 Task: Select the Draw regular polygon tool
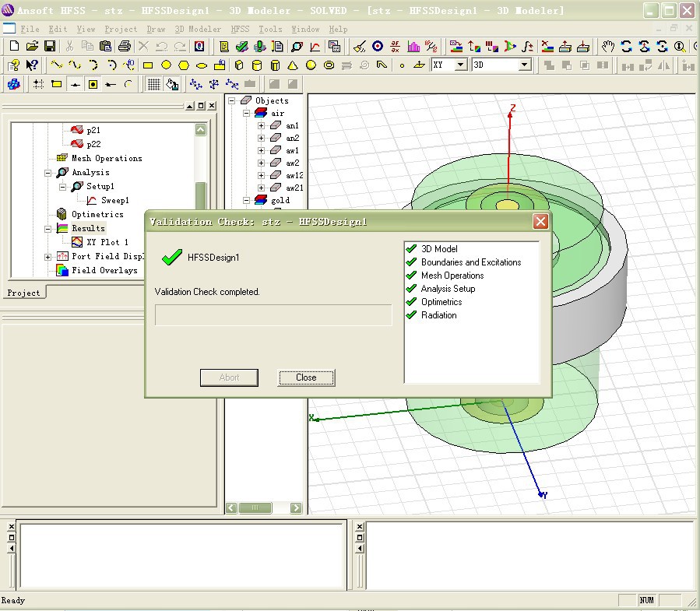[184, 65]
